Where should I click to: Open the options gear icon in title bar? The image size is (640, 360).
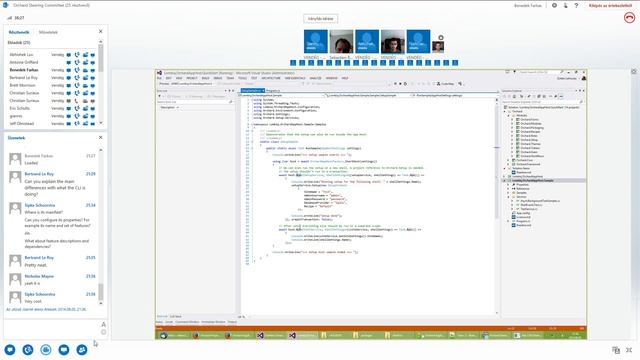click(554, 5)
